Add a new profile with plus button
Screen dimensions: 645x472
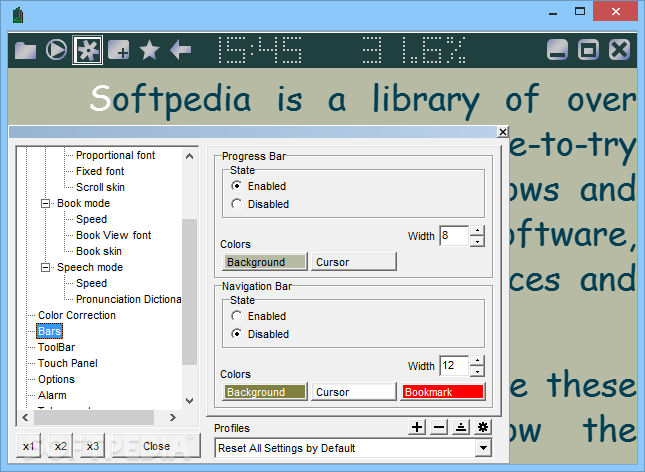pyautogui.click(x=417, y=427)
